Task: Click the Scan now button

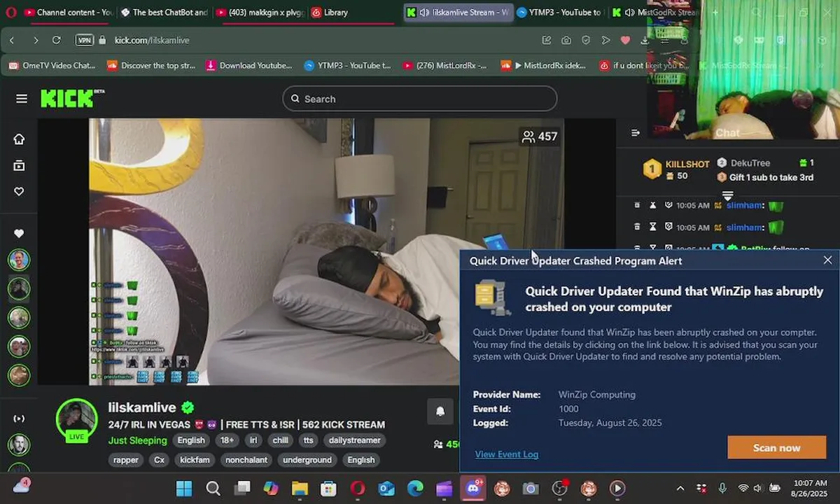Action: [x=777, y=448]
